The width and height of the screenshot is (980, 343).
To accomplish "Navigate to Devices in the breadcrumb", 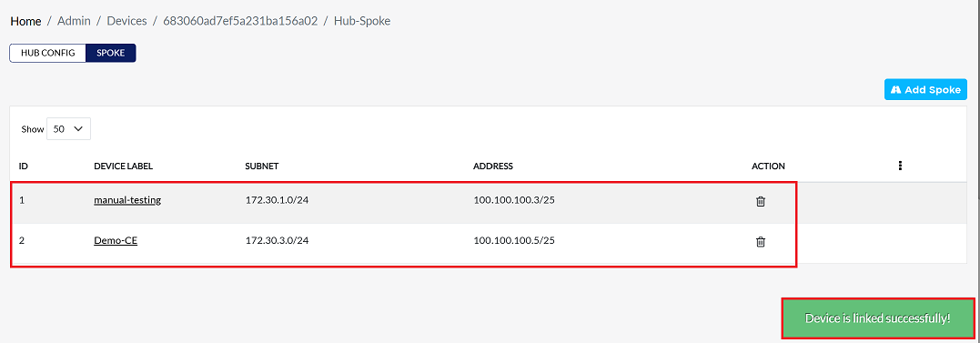I will pyautogui.click(x=126, y=21).
